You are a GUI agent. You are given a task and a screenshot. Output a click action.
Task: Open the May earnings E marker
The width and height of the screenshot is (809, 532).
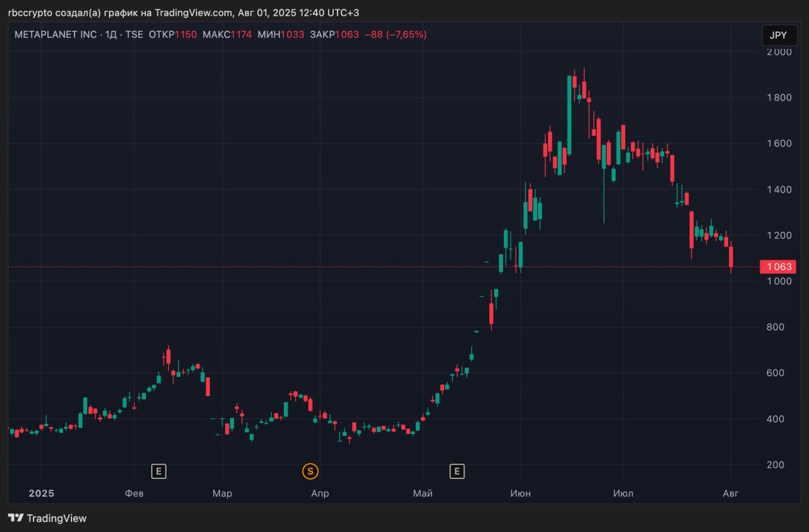(x=456, y=471)
